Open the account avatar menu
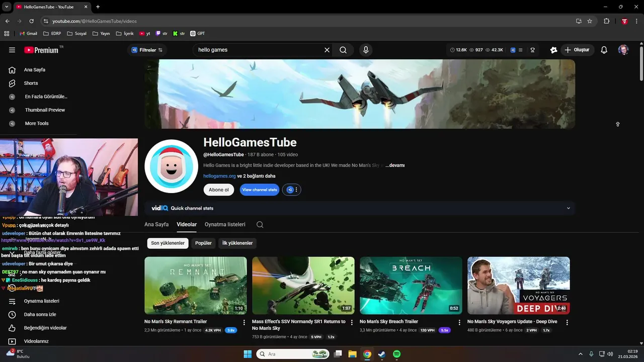This screenshot has height=362, width=644. pos(623,50)
